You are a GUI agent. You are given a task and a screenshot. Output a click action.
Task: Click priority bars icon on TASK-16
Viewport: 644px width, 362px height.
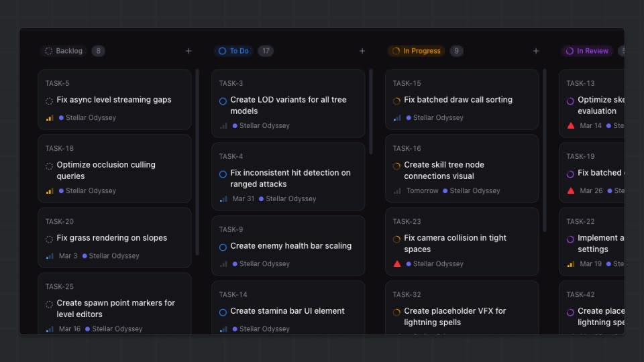click(397, 191)
